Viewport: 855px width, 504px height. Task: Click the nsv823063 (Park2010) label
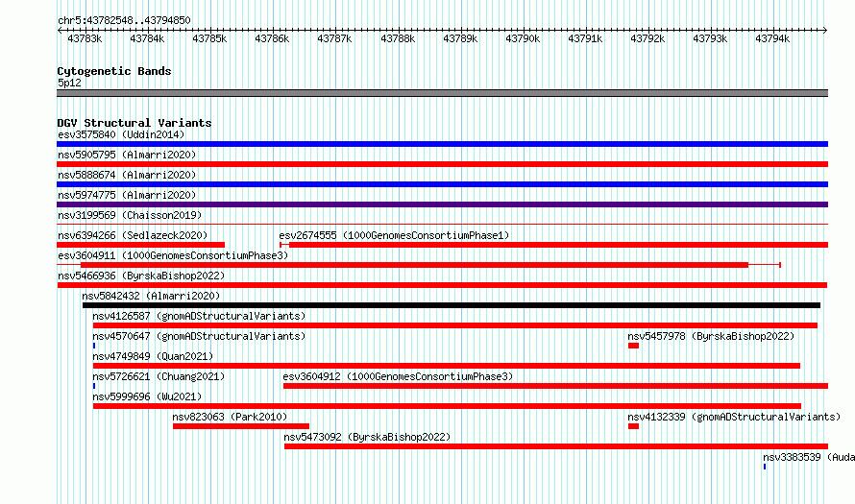coord(230,417)
